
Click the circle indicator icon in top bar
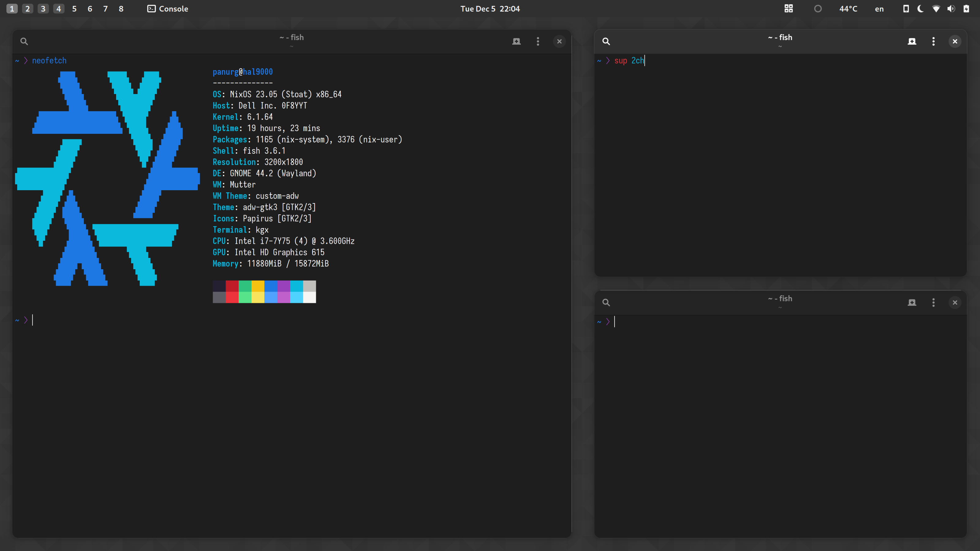[818, 9]
